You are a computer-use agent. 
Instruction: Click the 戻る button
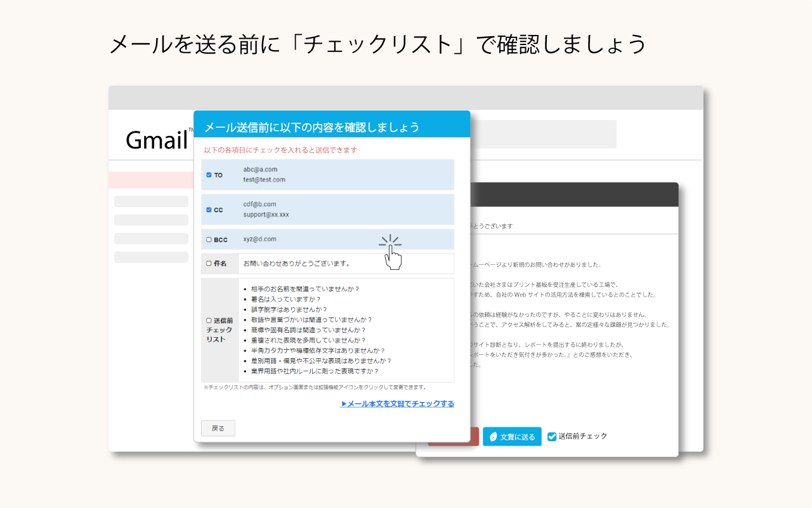[x=218, y=428]
